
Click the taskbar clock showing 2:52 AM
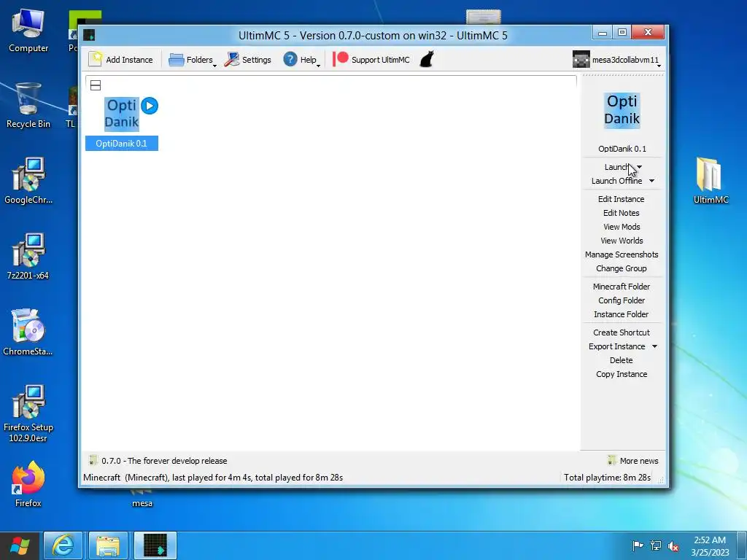pyautogui.click(x=710, y=545)
